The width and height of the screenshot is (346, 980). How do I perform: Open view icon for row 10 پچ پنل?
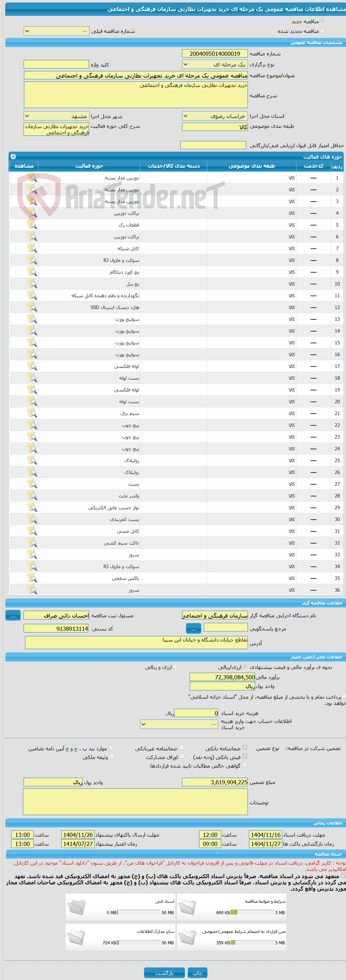[x=32, y=284]
